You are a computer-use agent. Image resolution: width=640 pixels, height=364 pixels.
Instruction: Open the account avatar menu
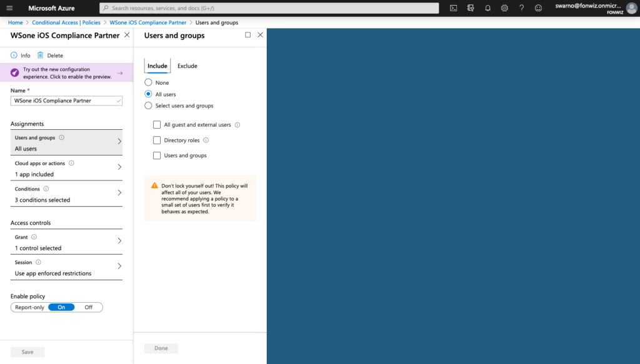click(631, 8)
